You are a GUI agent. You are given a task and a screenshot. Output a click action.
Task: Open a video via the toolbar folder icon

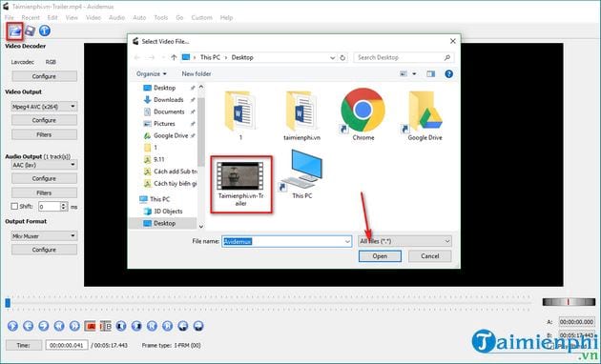coord(15,30)
